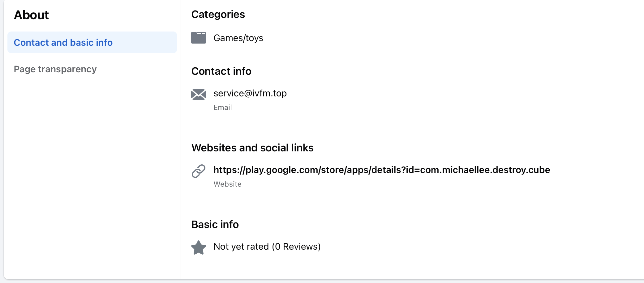Image resolution: width=644 pixels, height=283 pixels.
Task: Click the About heading
Action: 31,15
